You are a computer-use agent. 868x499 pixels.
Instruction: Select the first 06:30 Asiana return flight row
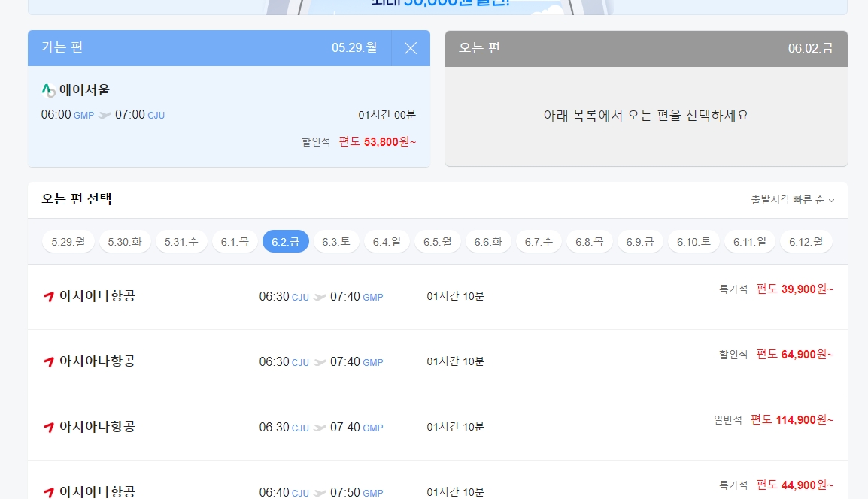point(434,296)
